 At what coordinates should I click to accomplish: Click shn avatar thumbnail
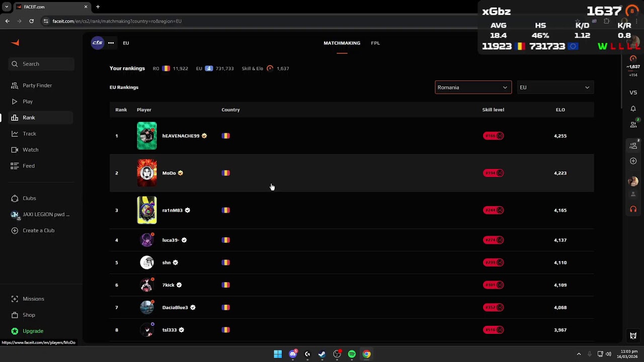(147, 262)
